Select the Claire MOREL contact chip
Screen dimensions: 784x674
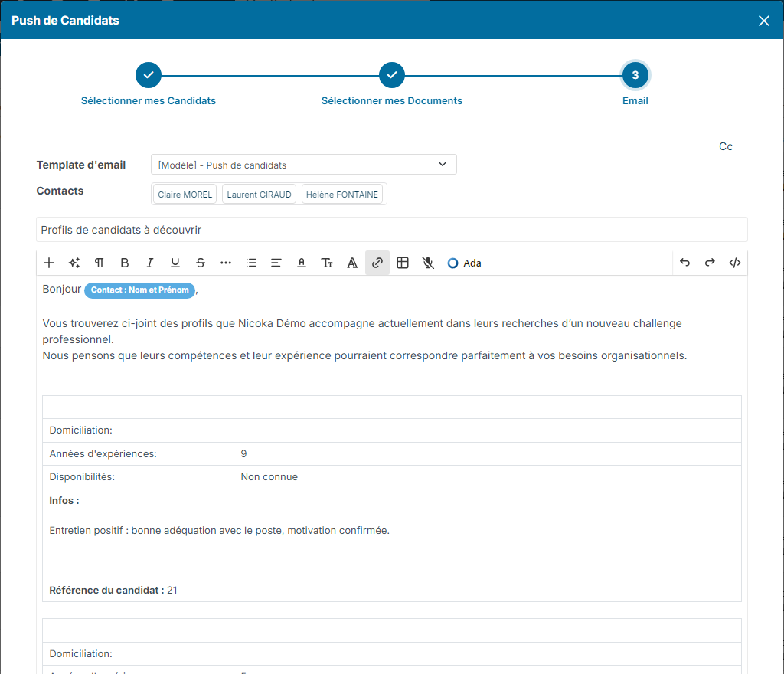pos(185,195)
